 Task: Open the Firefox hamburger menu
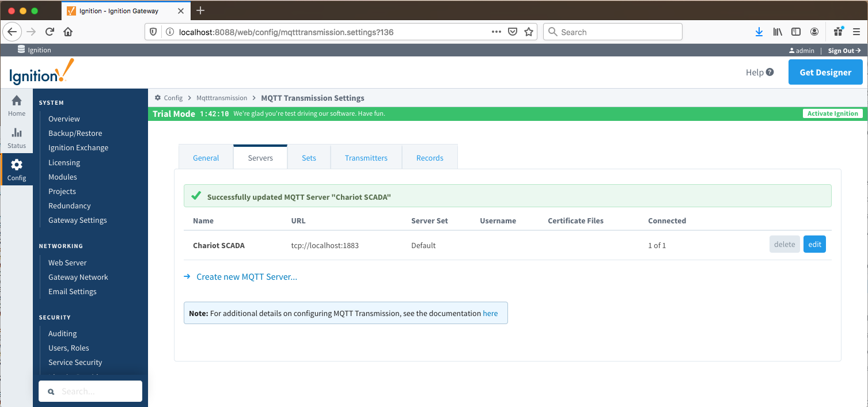(x=856, y=32)
